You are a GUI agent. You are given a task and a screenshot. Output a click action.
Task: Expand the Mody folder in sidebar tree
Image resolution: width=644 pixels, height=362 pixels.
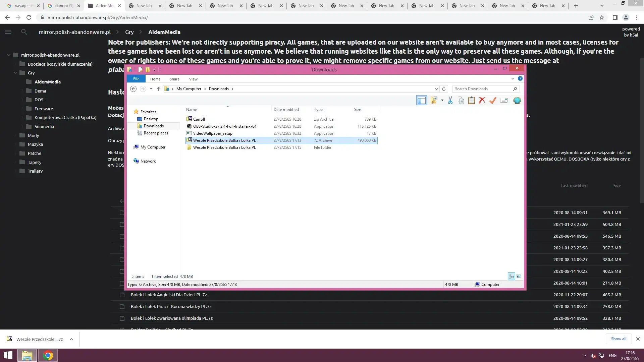tap(15, 135)
